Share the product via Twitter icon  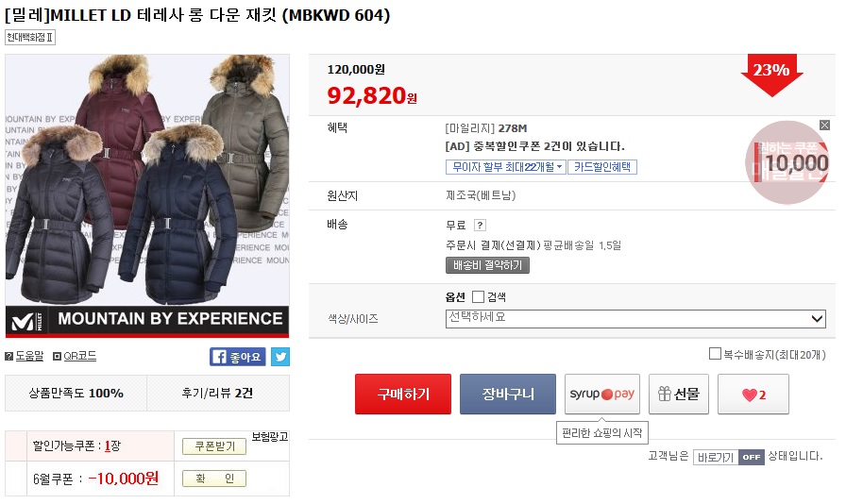click(x=280, y=357)
